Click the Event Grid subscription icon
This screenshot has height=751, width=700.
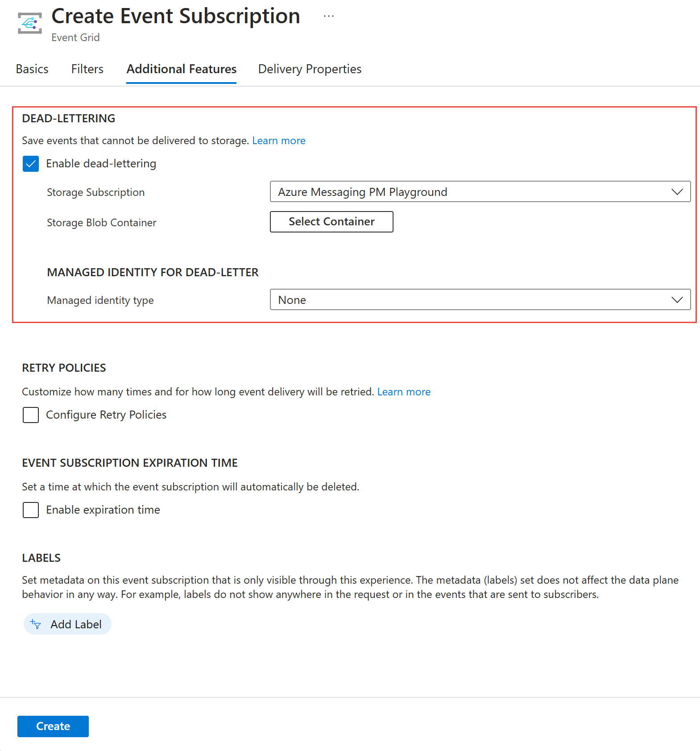(29, 23)
